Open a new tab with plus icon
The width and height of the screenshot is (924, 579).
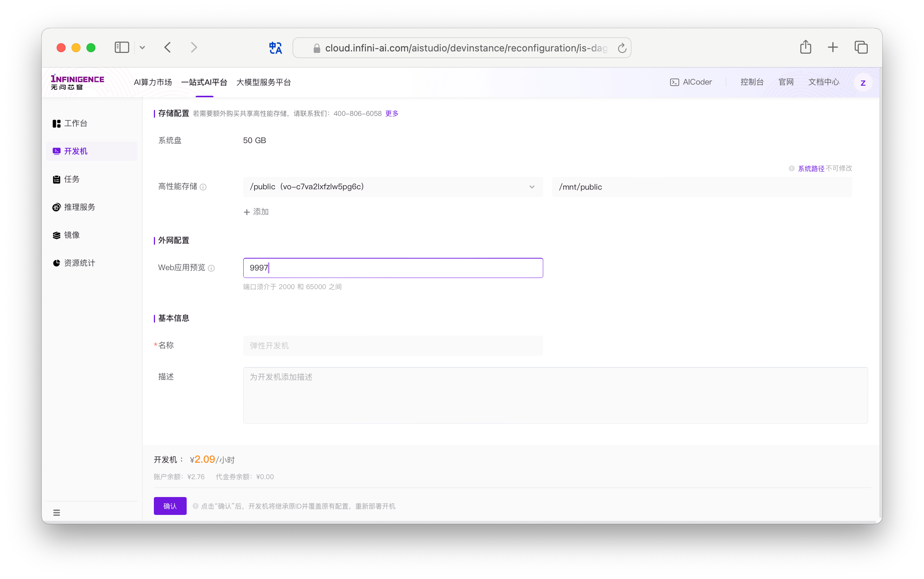click(832, 47)
